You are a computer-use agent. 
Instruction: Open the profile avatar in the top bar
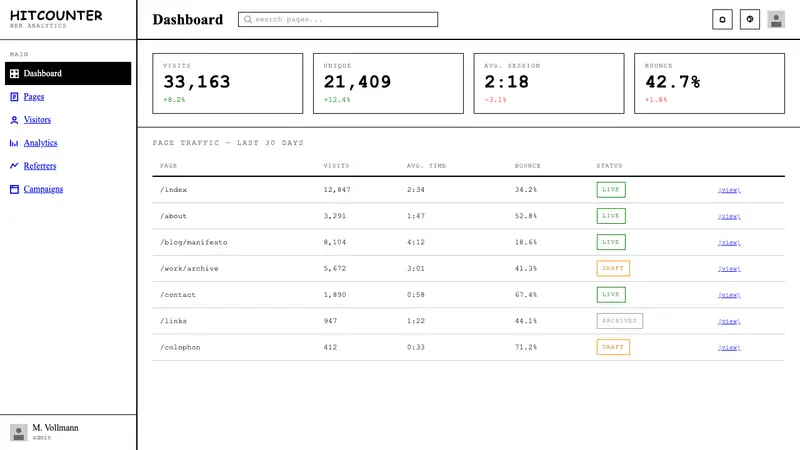click(x=776, y=19)
